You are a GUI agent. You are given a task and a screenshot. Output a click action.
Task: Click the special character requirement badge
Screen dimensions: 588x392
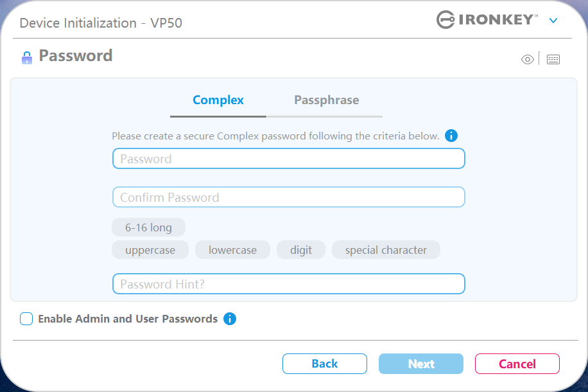[x=386, y=250]
